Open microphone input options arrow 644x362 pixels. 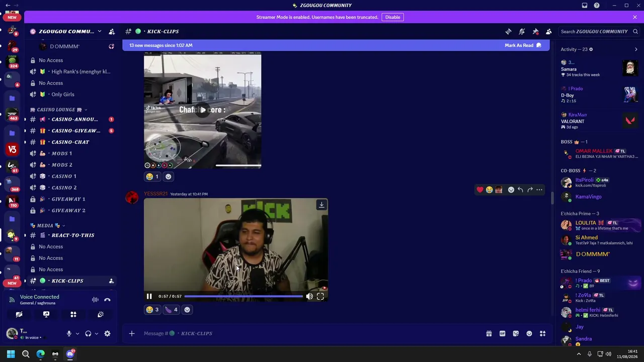click(77, 333)
